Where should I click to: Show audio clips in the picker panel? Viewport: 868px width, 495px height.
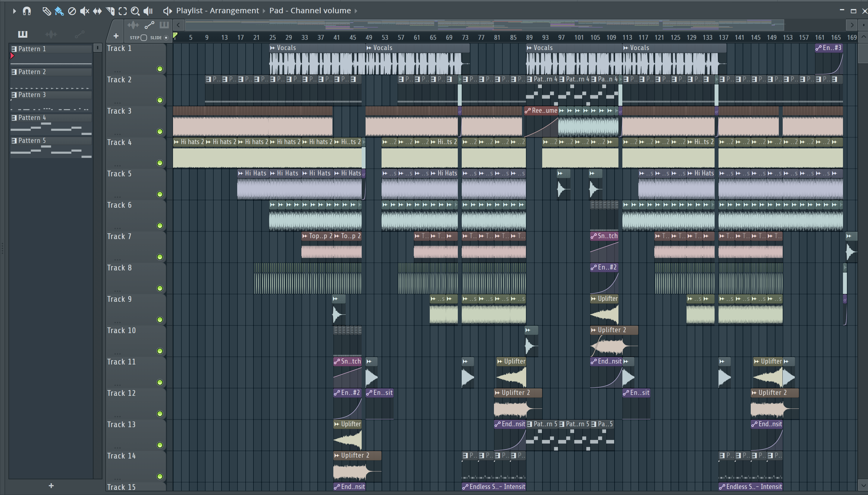(51, 34)
